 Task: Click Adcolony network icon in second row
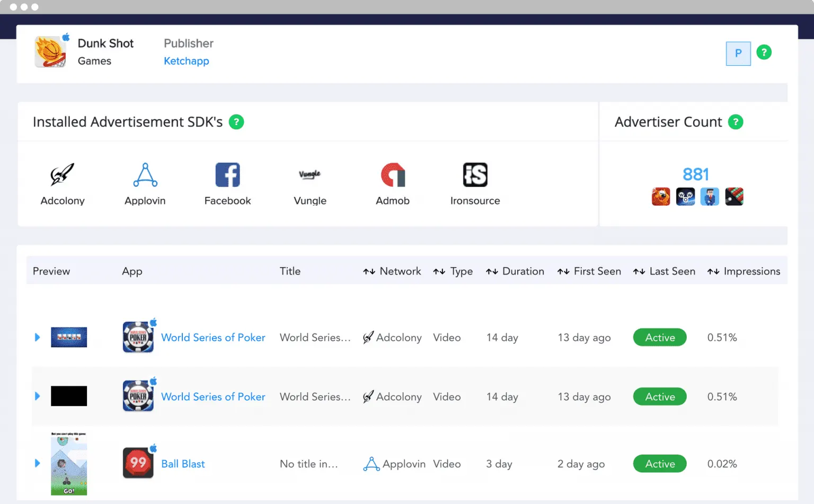[368, 397]
